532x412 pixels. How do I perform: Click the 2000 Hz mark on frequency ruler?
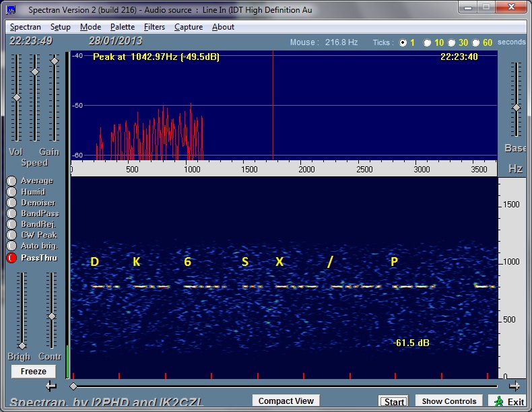click(x=306, y=169)
